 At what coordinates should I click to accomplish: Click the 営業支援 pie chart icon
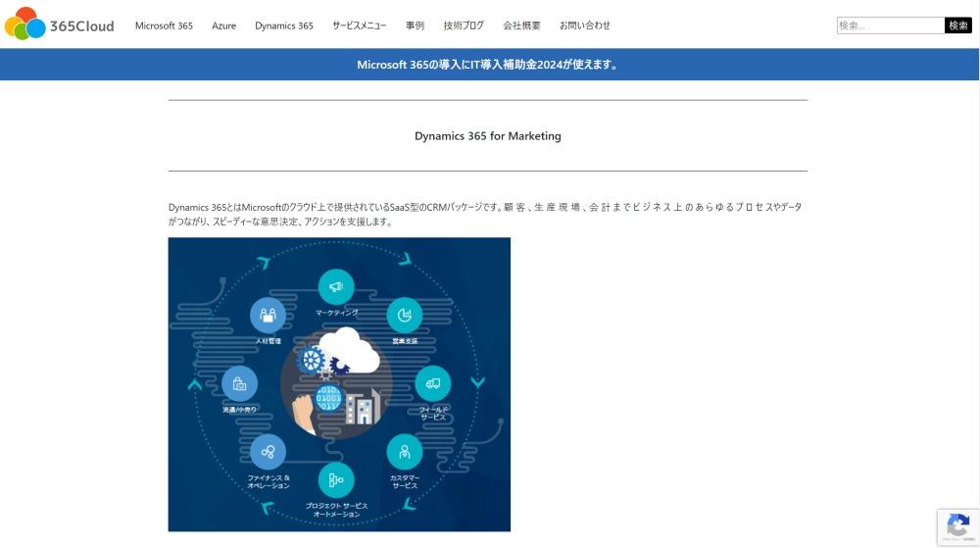point(405,315)
